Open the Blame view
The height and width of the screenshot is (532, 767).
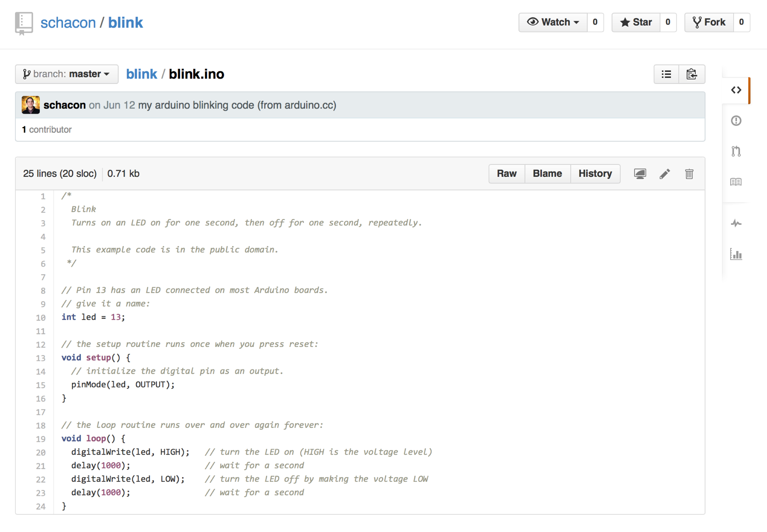(547, 174)
